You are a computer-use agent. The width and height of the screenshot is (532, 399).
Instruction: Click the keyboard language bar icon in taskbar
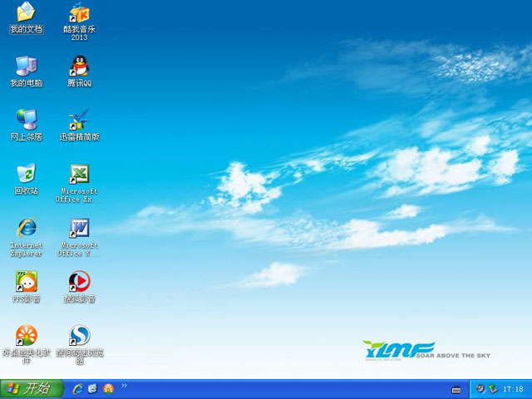point(456,389)
